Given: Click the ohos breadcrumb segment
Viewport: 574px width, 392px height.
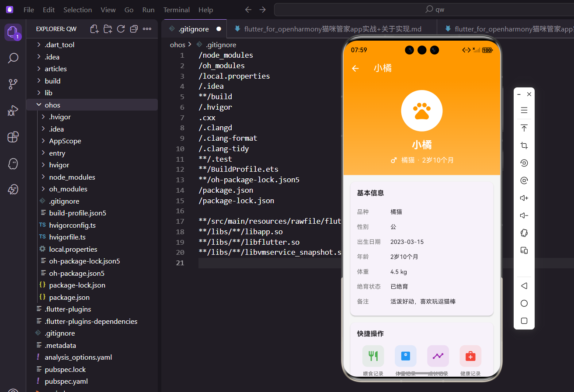Looking at the screenshot, I should pyautogui.click(x=177, y=45).
